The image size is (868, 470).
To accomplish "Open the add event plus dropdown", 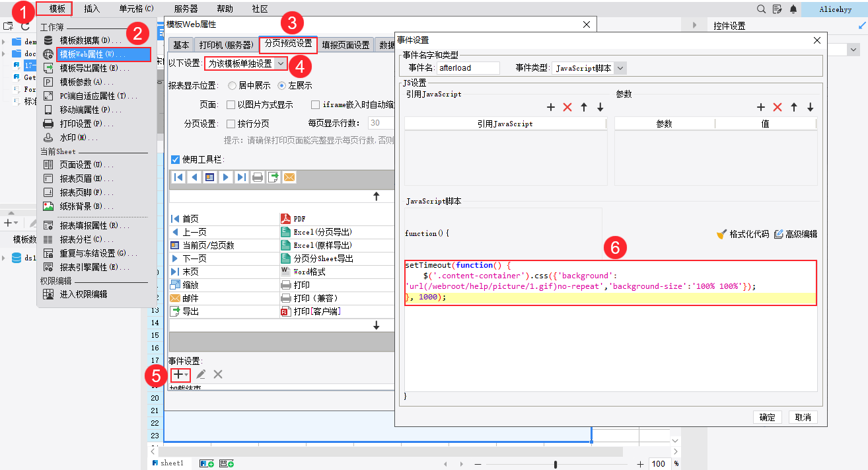I will [x=180, y=374].
